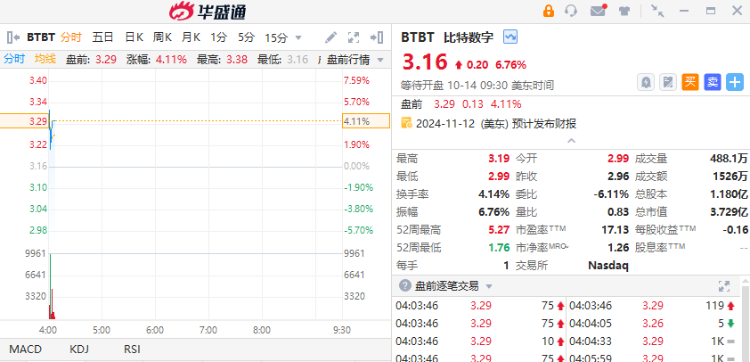Click the blue 卖 sell button

(x=713, y=82)
